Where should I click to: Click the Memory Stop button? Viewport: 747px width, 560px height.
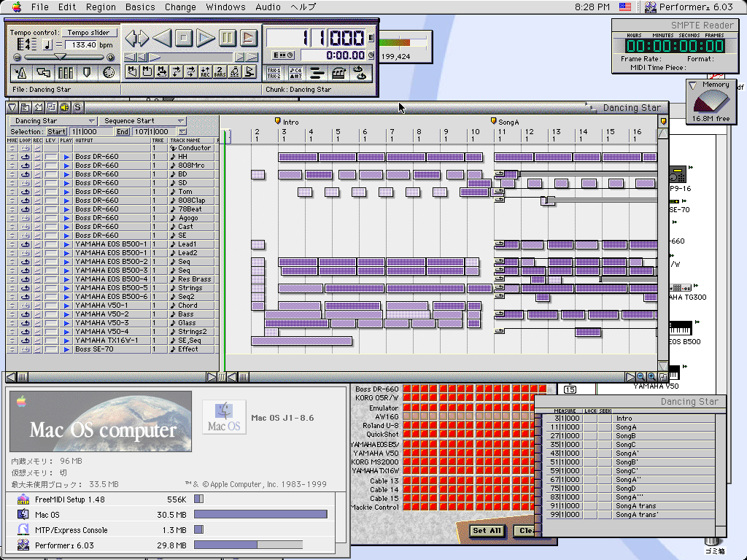[x=147, y=72]
